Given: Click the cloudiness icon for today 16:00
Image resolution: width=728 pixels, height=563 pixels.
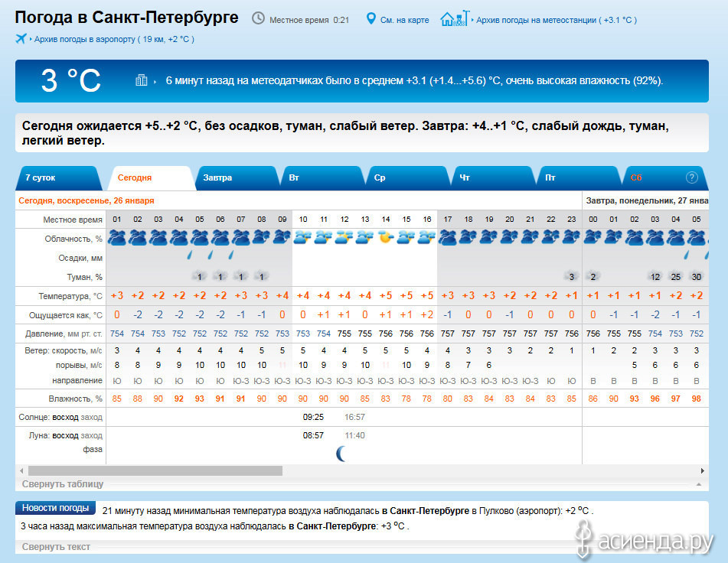Looking at the screenshot, I should [x=426, y=237].
